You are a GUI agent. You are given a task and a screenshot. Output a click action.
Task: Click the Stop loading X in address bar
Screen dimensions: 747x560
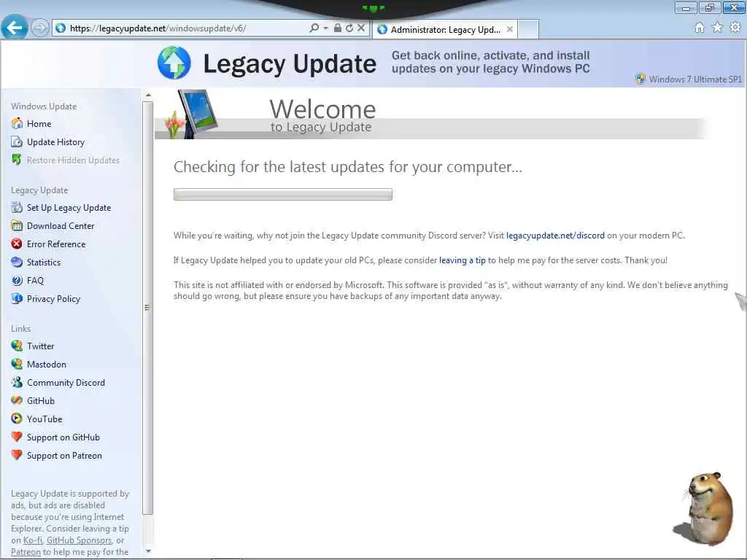click(361, 28)
